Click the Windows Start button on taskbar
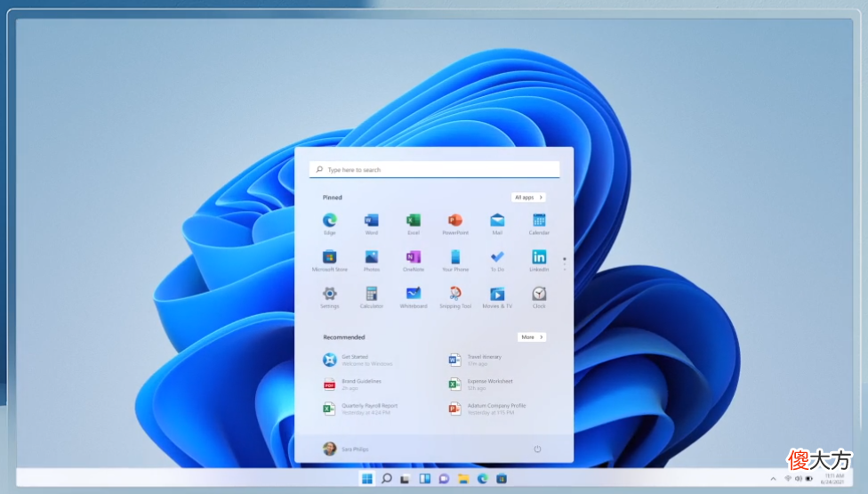Screen dimensions: 868x494 [366, 479]
